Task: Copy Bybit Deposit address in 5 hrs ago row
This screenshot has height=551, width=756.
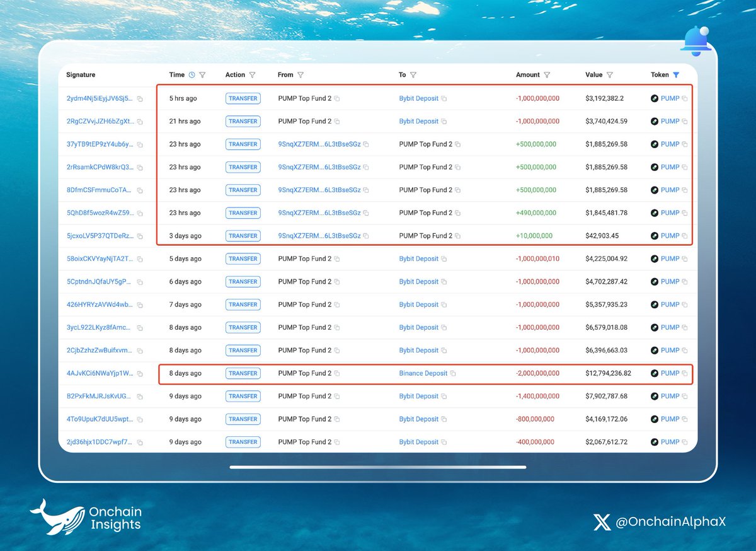Action: coord(444,99)
